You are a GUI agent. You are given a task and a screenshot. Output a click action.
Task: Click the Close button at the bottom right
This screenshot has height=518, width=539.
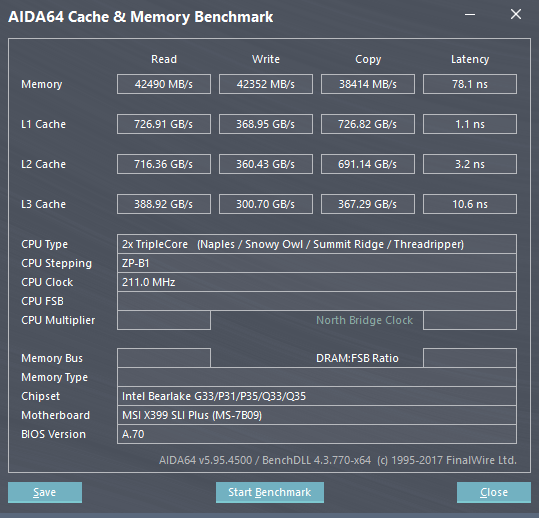pos(494,492)
